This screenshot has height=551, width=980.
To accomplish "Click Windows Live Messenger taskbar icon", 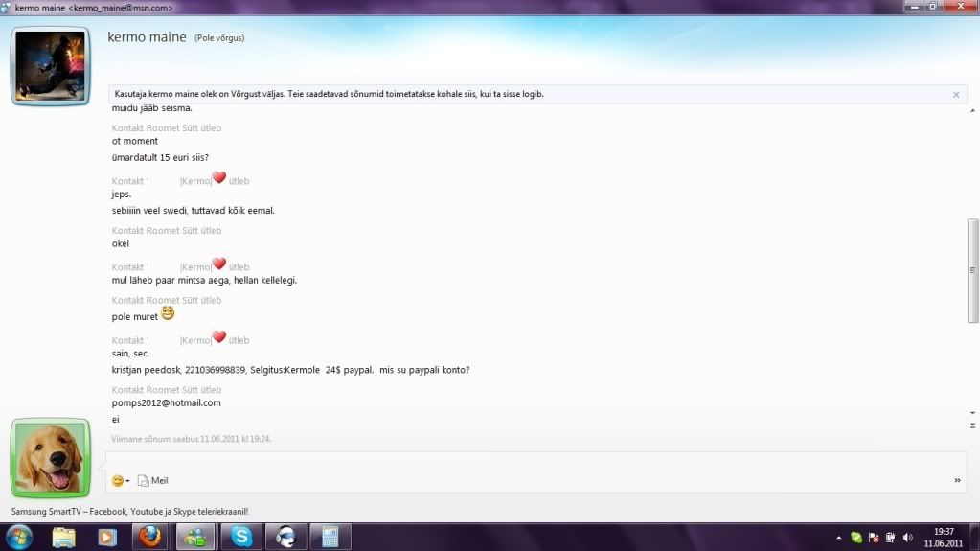I will point(194,537).
